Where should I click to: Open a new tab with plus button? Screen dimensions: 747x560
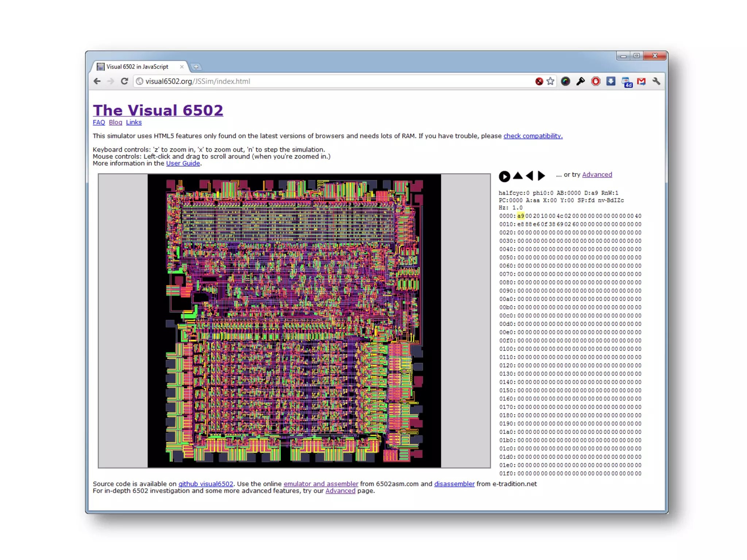pos(196,67)
